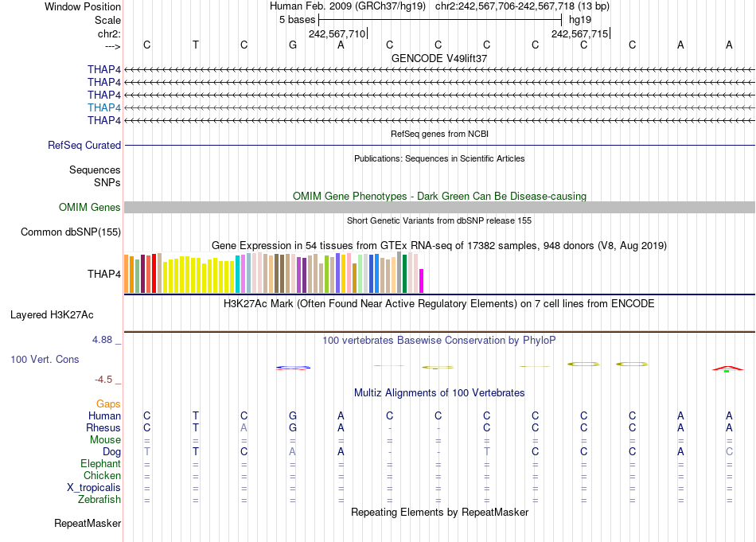Open 'Multiz Alignments of 100 Vertebrates' track title
The height and width of the screenshot is (542, 756).
coord(439,393)
